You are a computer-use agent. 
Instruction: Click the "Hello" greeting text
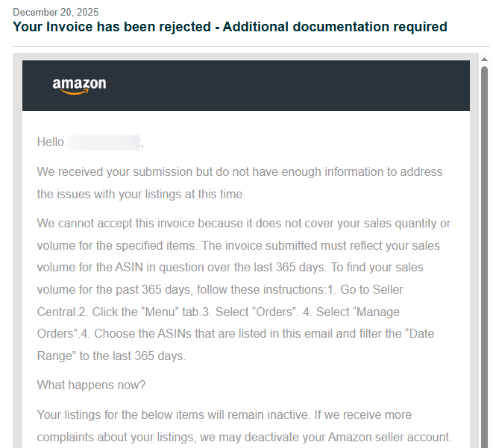click(51, 142)
